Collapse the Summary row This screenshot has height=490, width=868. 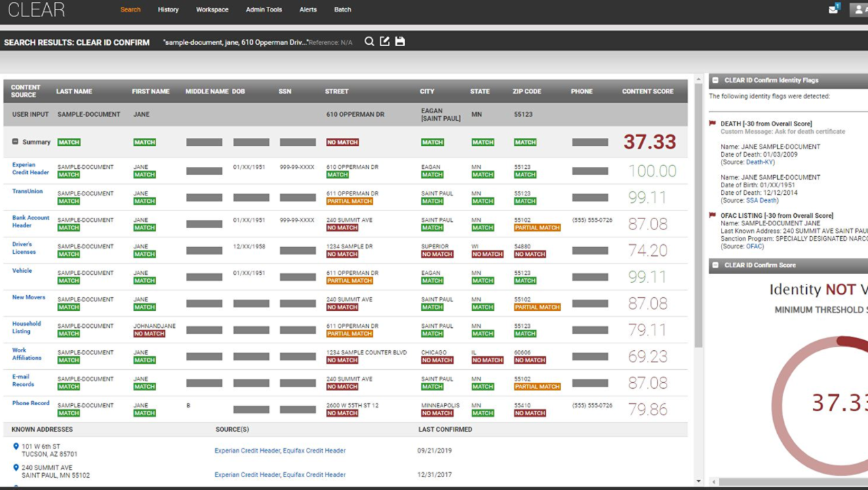16,142
